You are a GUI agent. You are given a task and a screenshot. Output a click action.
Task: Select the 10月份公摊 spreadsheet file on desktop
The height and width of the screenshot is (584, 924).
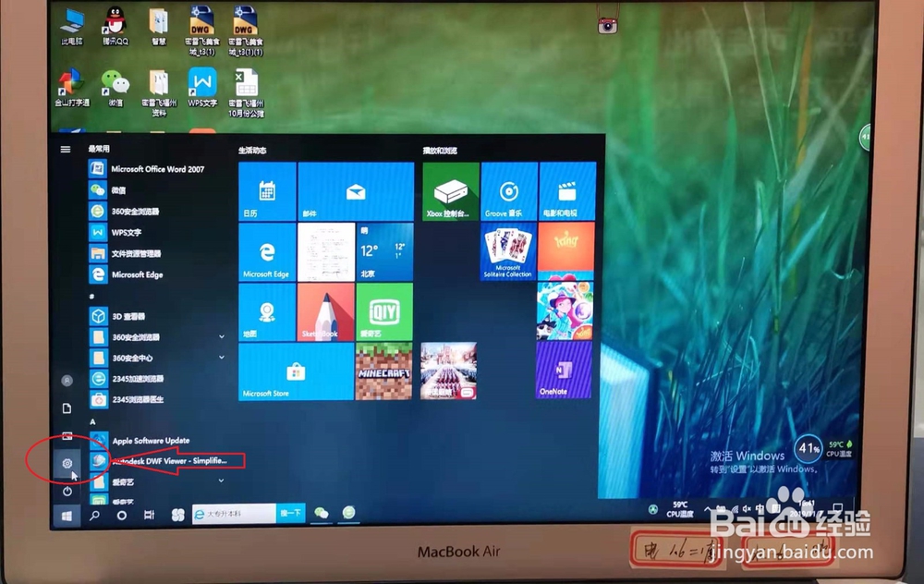coord(247,92)
